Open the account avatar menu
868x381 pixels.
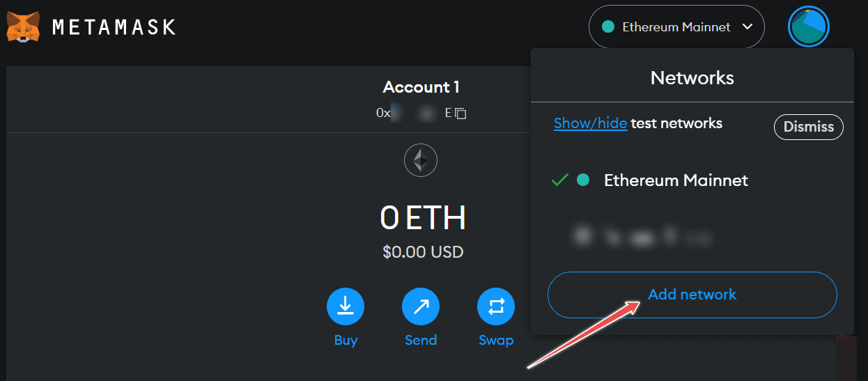[808, 26]
